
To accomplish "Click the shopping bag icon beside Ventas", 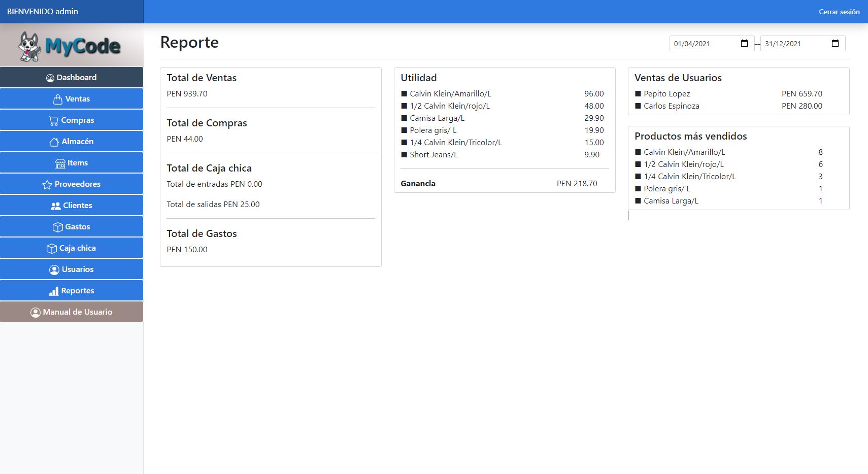I will 58,99.
